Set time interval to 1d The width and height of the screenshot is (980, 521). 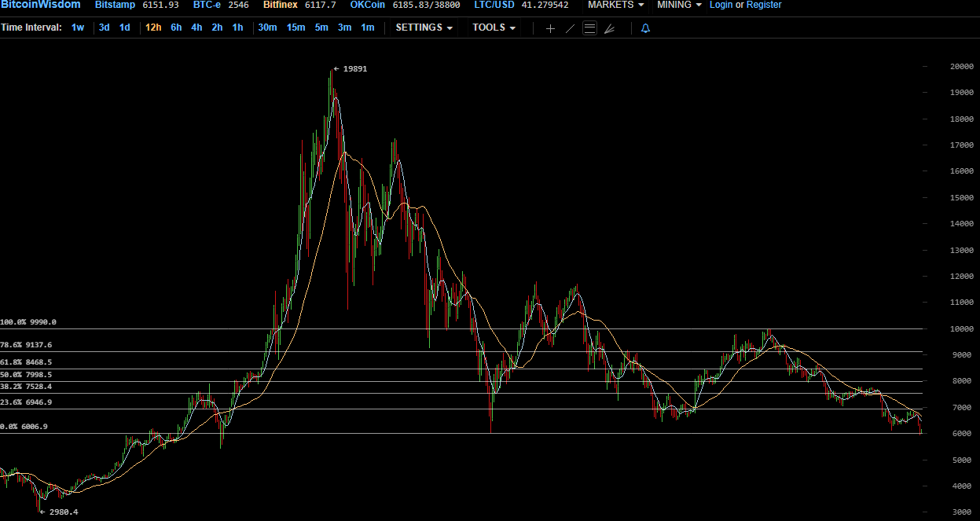click(x=124, y=28)
